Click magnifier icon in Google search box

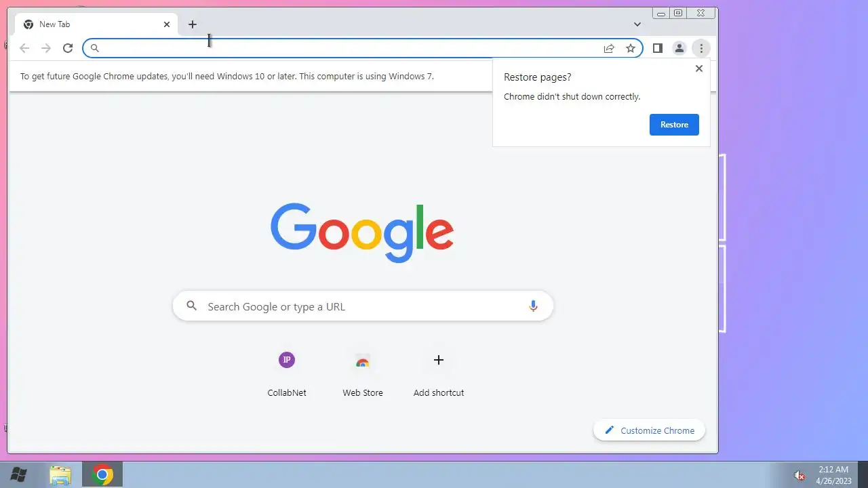[192, 306]
